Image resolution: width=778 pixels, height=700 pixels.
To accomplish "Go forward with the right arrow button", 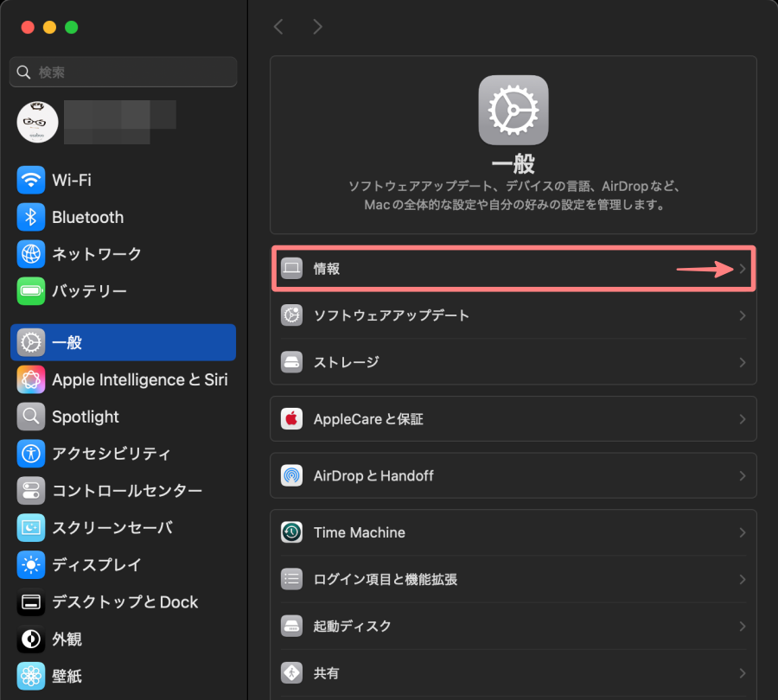I will (317, 27).
